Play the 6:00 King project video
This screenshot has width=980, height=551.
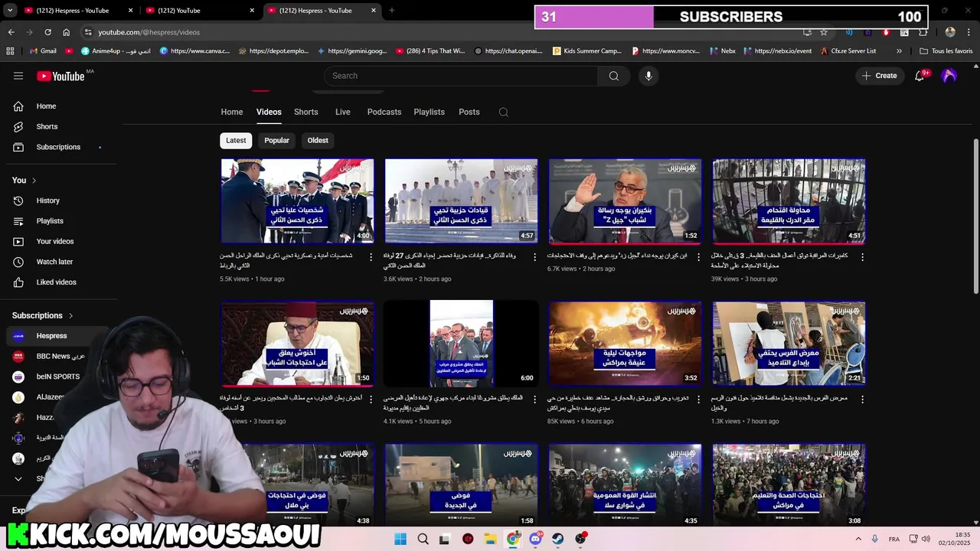(x=461, y=343)
